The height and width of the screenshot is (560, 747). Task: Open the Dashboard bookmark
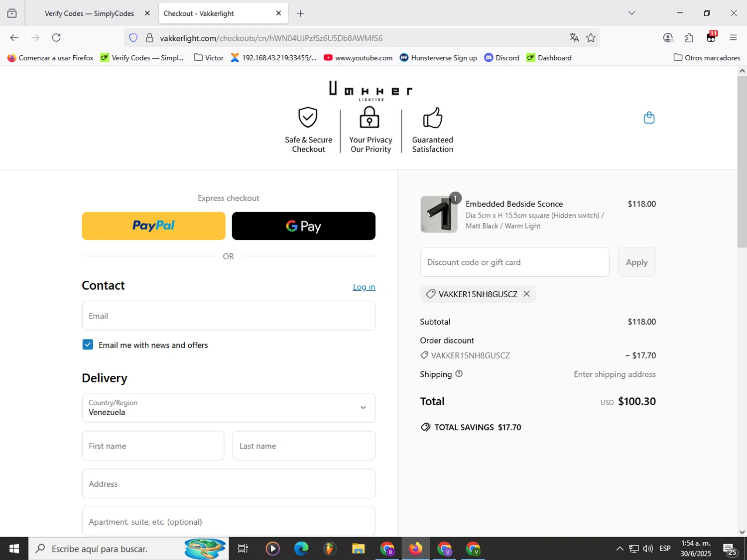(x=549, y=58)
